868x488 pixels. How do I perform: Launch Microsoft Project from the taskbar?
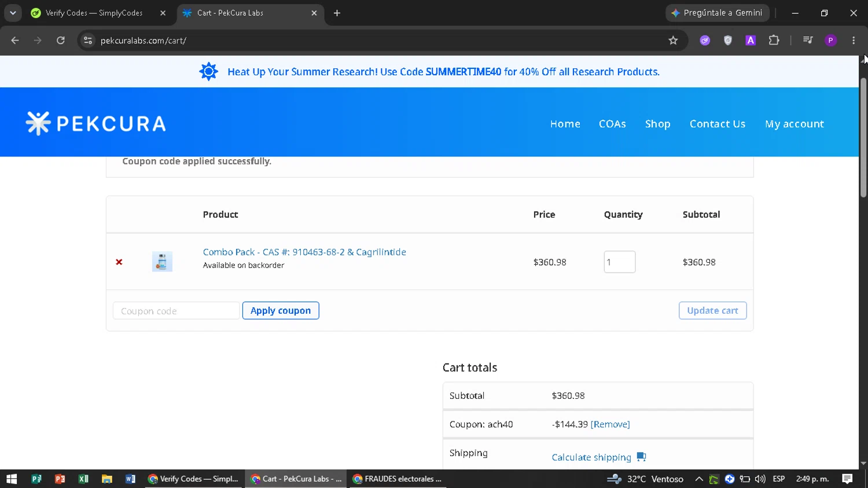click(36, 479)
